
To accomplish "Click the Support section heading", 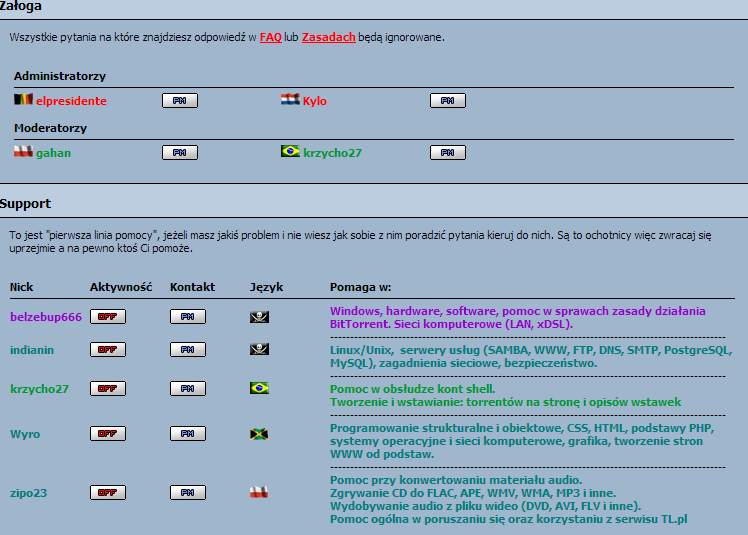I will point(25,204).
